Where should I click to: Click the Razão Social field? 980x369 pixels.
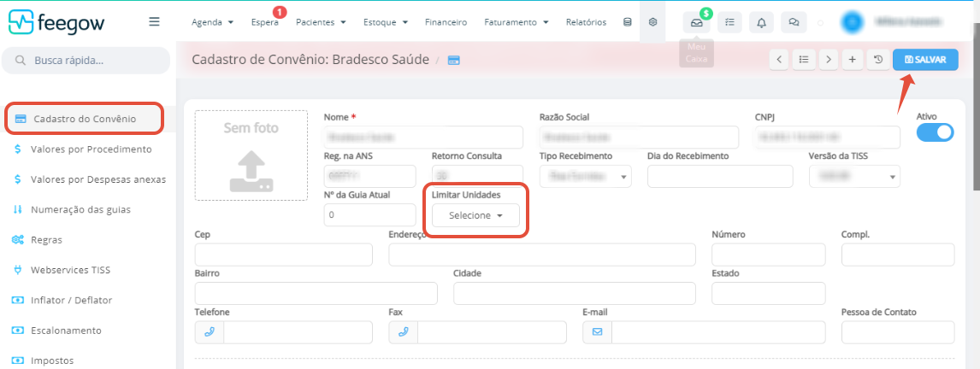pyautogui.click(x=639, y=137)
